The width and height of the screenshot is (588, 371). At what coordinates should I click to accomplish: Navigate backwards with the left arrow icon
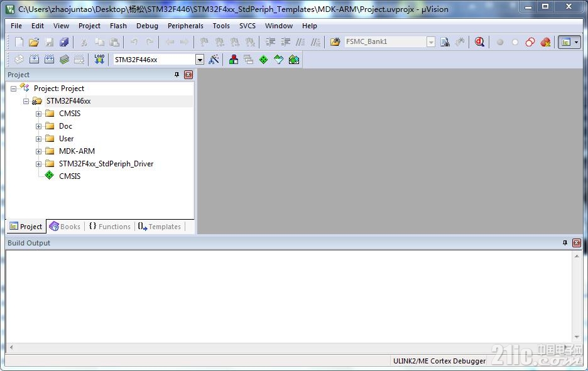pos(170,42)
